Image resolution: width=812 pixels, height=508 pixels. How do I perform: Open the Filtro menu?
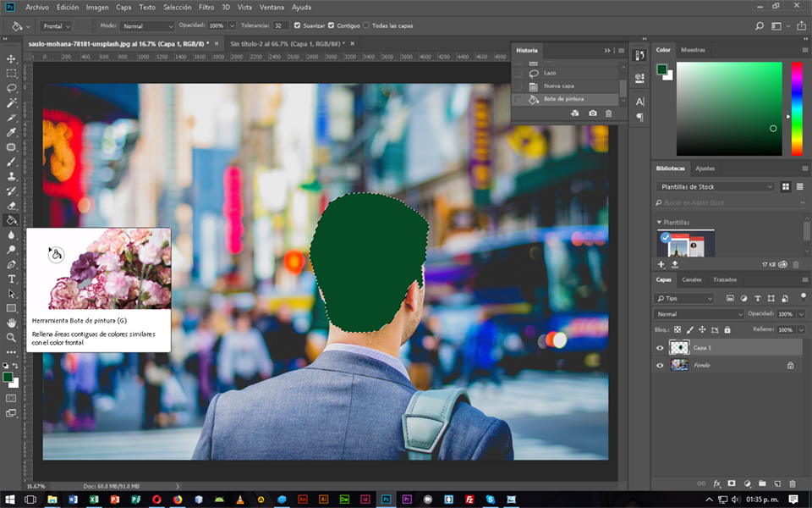click(206, 8)
